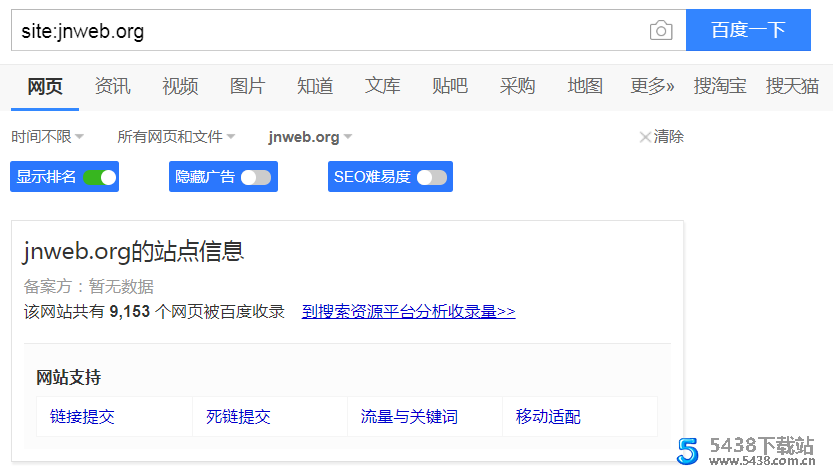Open the 图片 images tab

coord(247,86)
